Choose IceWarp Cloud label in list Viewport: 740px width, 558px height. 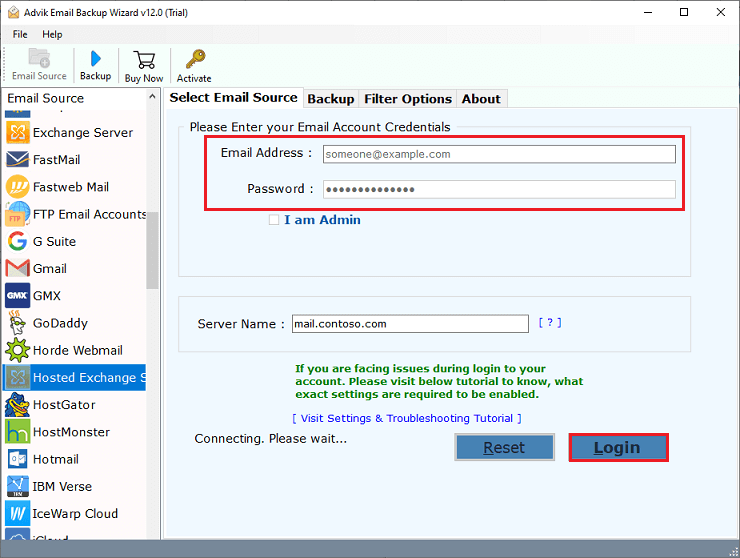[x=75, y=514]
